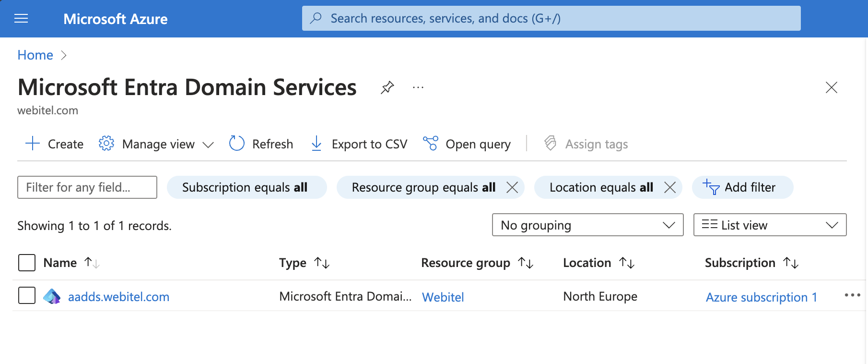Click the search magnifier icon
868x364 pixels.
(x=316, y=18)
